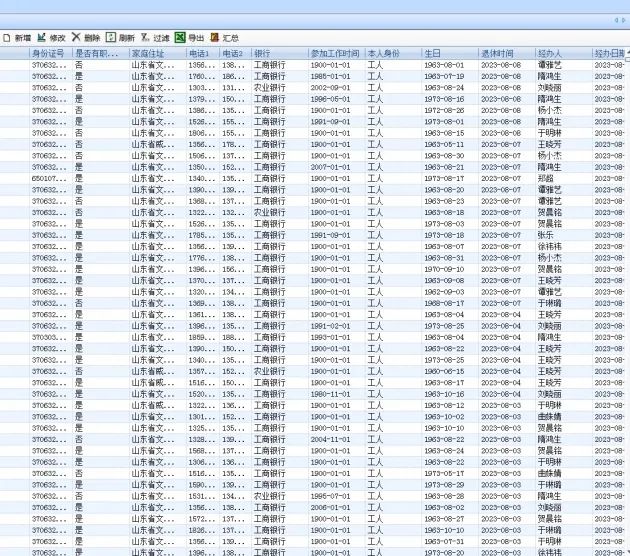Screen dimensions: 630x556
Task: Select the ID cell starting with 370303
Action: [49, 337]
